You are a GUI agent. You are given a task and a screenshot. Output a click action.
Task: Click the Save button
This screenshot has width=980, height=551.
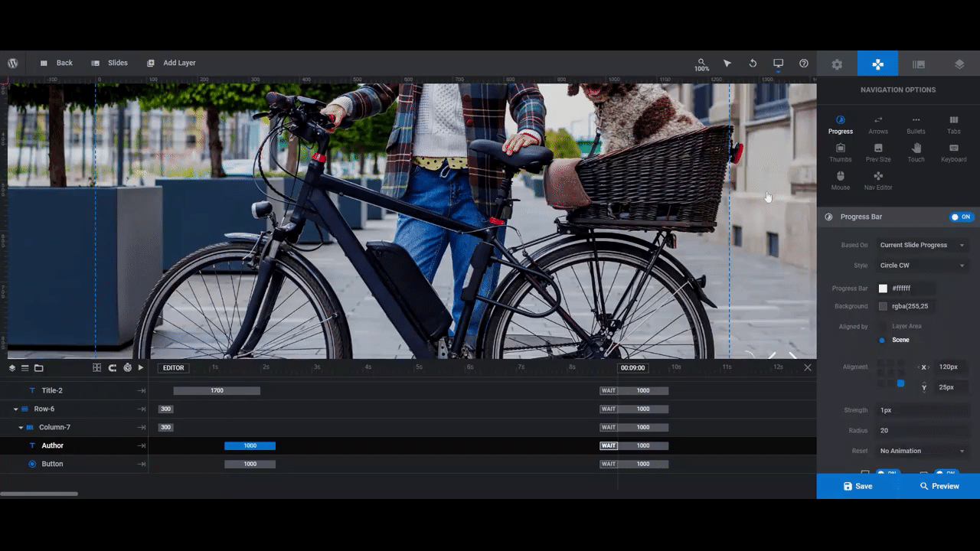tap(857, 486)
